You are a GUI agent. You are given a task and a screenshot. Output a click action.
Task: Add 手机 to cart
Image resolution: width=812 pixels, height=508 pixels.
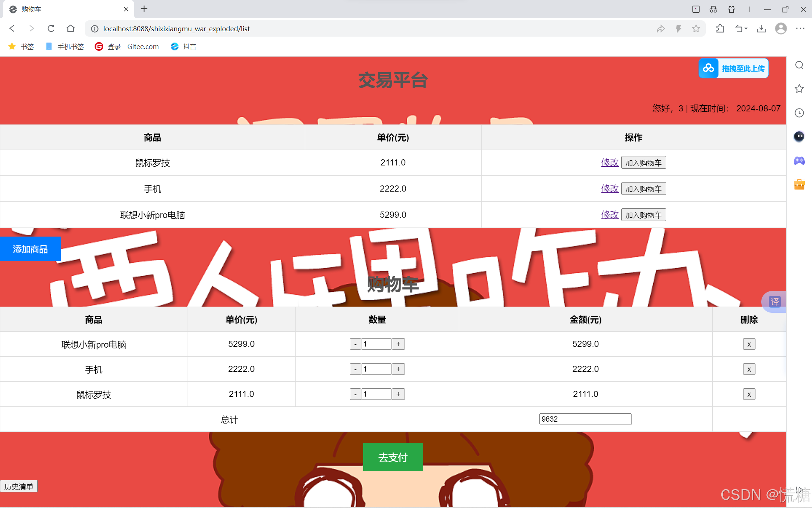(643, 189)
